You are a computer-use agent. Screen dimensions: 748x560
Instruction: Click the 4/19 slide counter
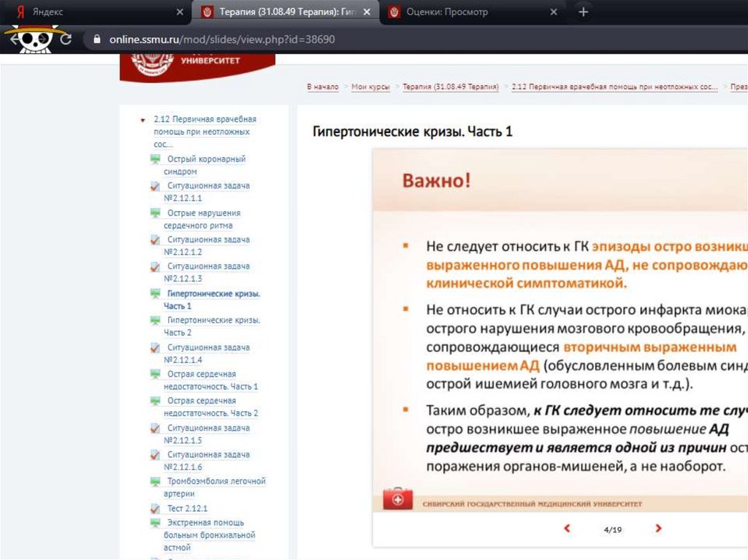(613, 529)
